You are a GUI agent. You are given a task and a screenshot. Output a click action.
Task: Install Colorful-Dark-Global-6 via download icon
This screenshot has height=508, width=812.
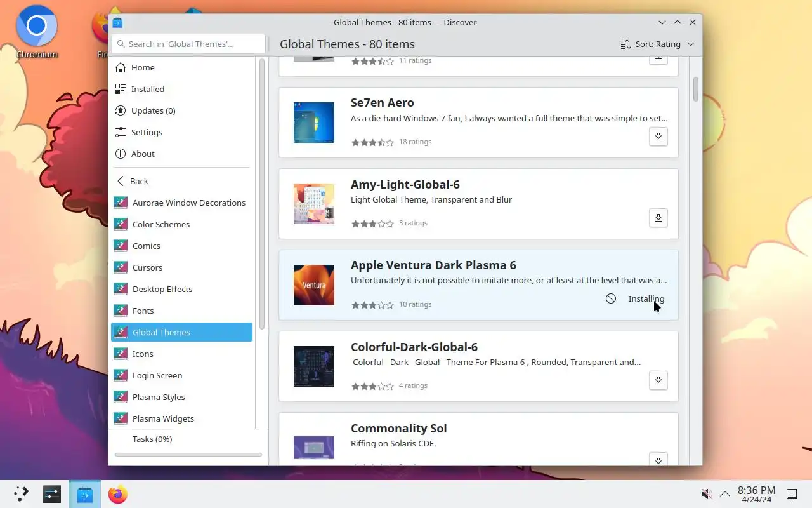[658, 380]
